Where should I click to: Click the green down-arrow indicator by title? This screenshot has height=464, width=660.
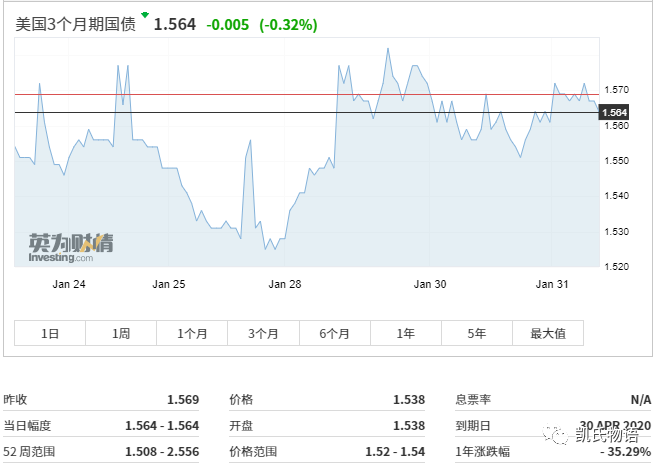[145, 15]
